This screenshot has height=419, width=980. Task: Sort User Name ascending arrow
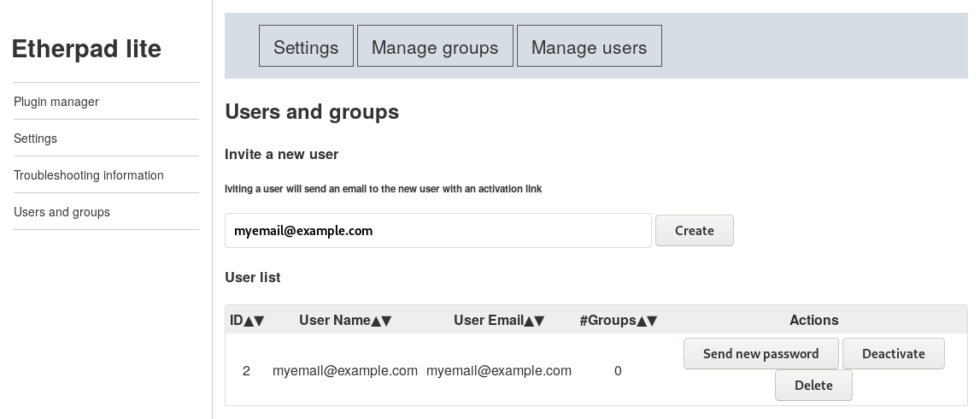tap(376, 321)
